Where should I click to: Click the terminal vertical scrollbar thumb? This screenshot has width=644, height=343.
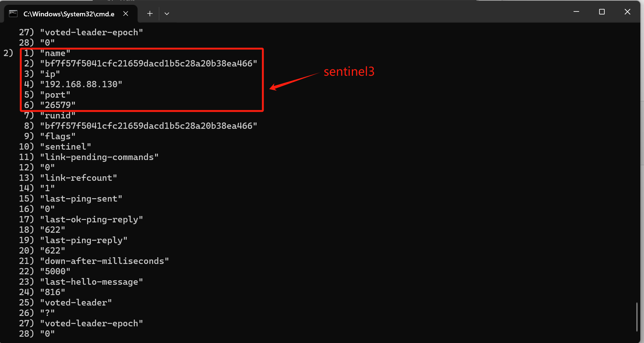(x=637, y=317)
